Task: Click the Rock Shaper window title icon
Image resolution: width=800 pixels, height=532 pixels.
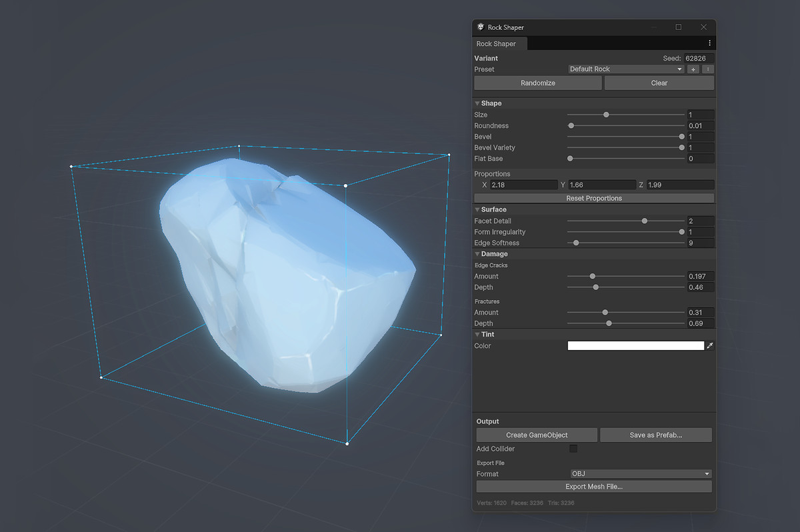Action: click(480, 27)
